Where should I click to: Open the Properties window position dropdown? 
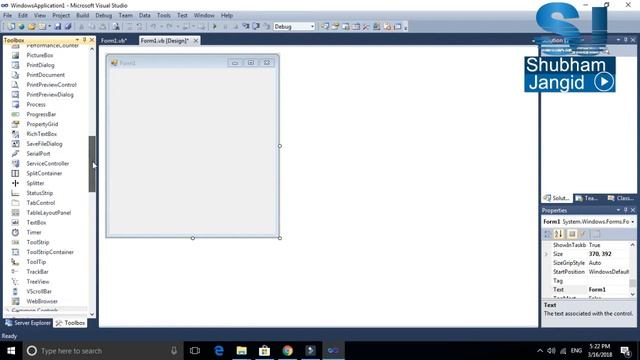(x=618, y=210)
